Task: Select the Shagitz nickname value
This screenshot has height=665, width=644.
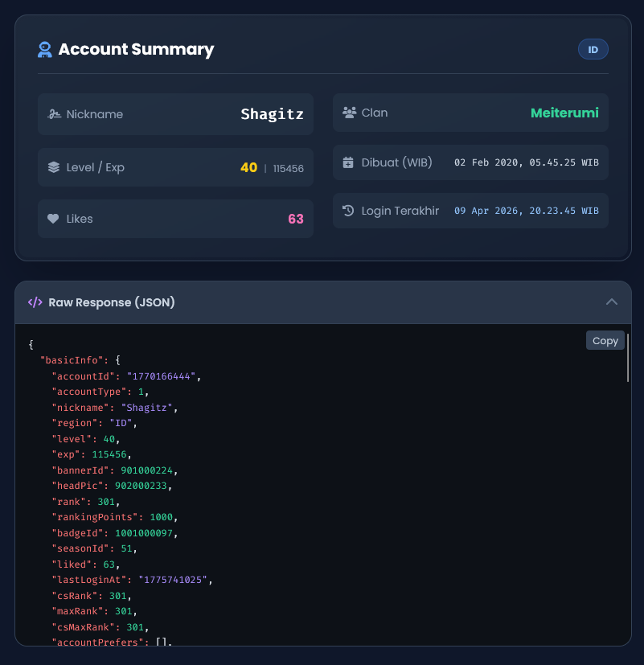Action: pyautogui.click(x=273, y=114)
